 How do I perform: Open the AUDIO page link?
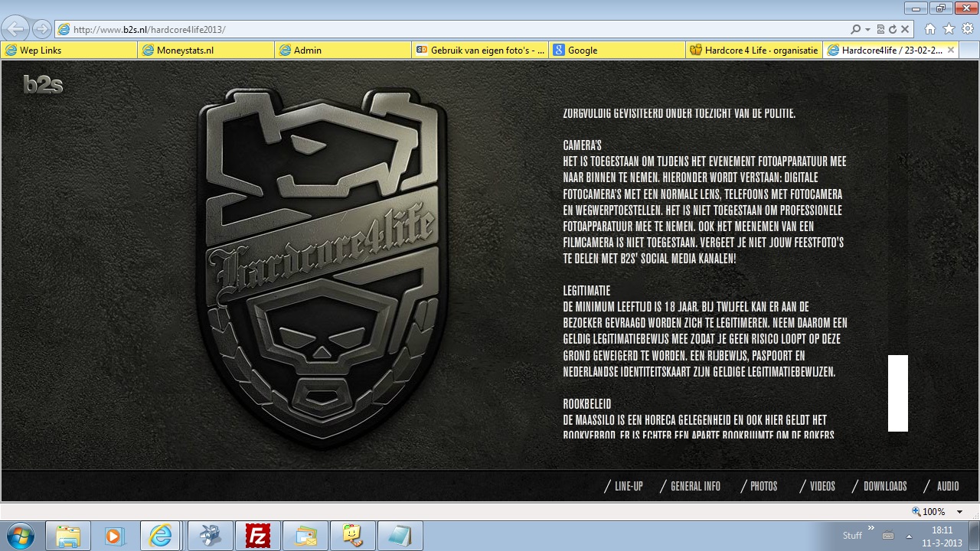[x=948, y=486]
